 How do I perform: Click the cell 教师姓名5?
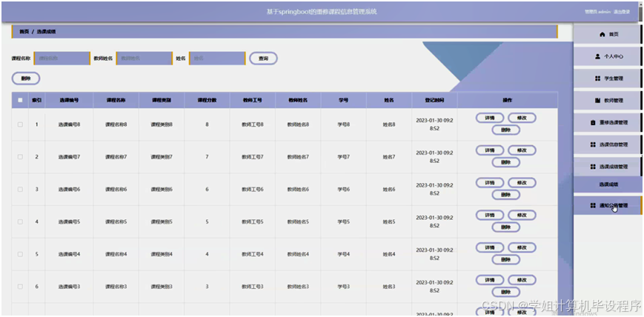298,221
